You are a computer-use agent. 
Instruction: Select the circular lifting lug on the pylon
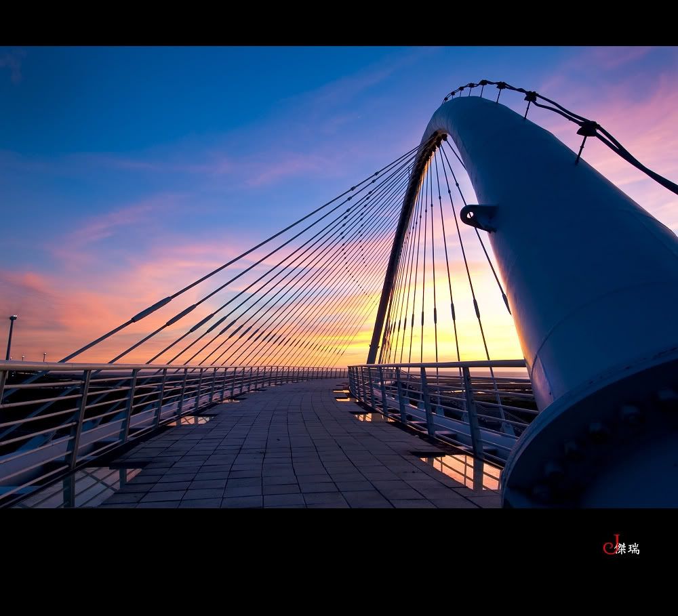pos(477,215)
